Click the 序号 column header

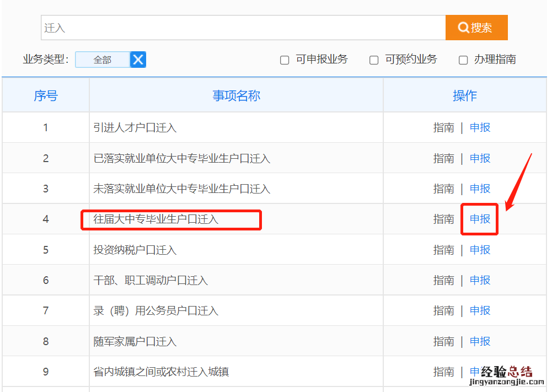(x=46, y=96)
